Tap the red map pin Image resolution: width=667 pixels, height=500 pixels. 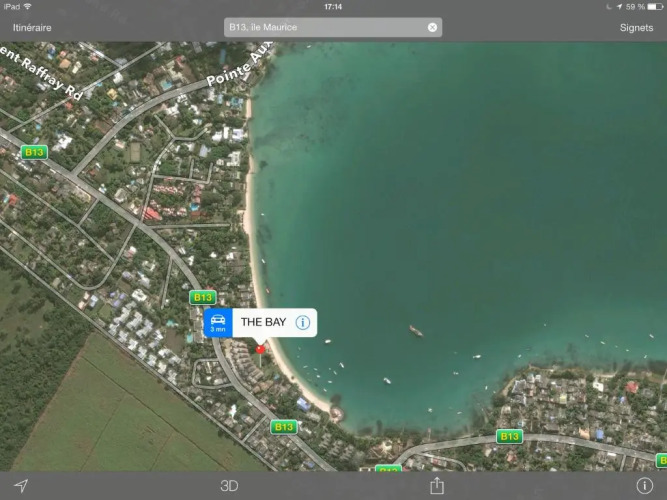(261, 348)
